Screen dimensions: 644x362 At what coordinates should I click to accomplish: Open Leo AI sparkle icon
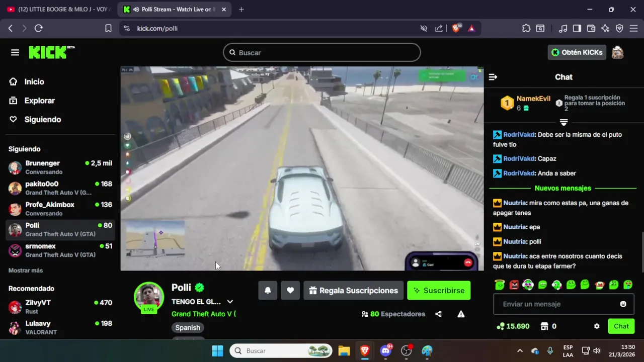coord(605,29)
